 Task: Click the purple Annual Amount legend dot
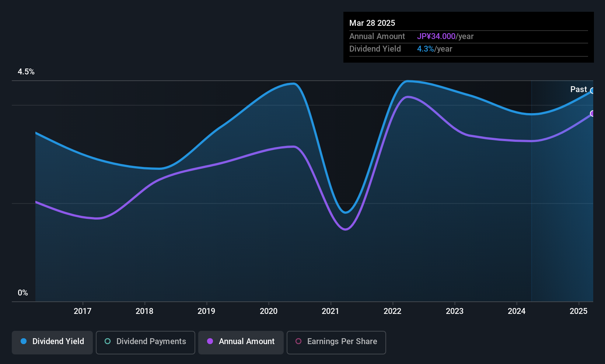[x=210, y=341]
